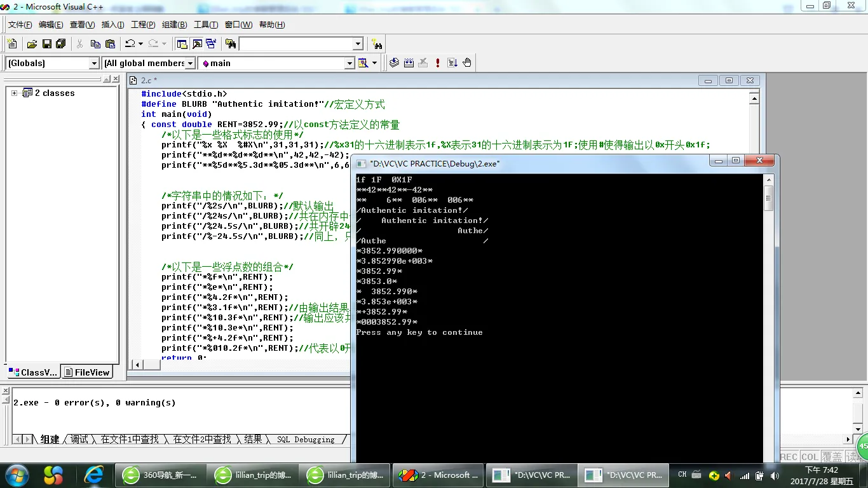Open the 文件(F) menu
868x488 pixels.
point(20,25)
